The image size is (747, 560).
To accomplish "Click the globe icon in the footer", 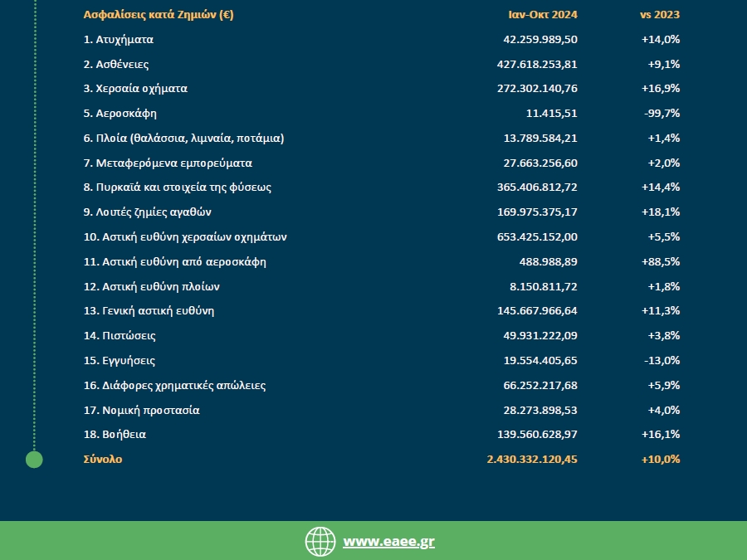I will tap(320, 542).
